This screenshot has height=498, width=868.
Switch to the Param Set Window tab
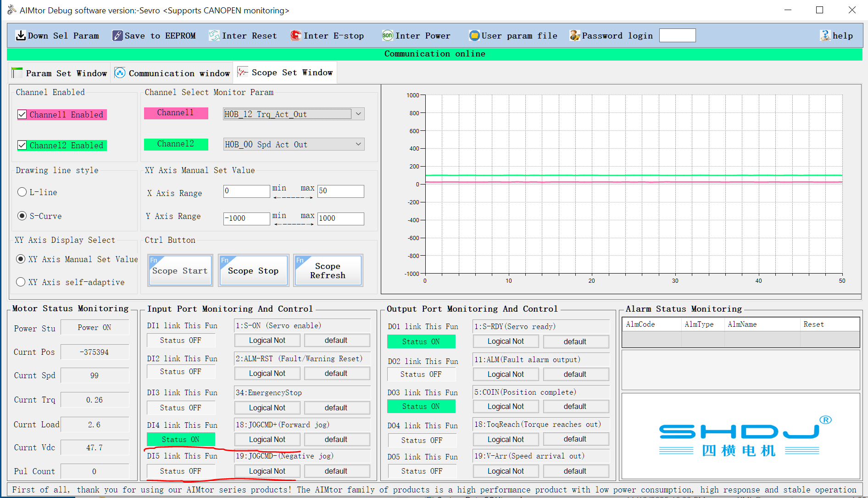[60, 73]
